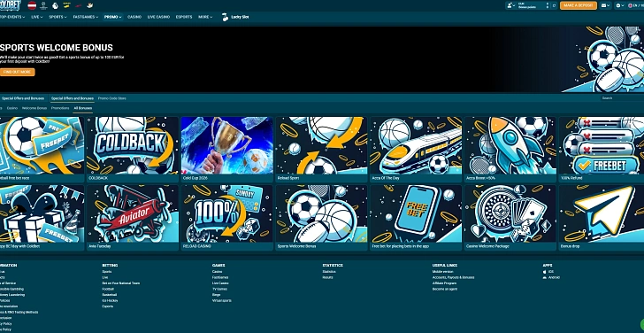Open the Live Casino menu item
Screen dimensions: 644x333
(x=158, y=17)
